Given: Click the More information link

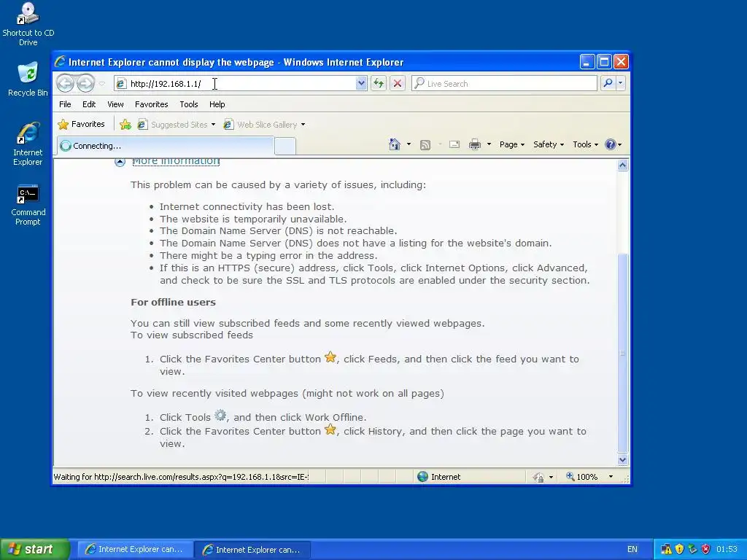Looking at the screenshot, I should [x=176, y=161].
